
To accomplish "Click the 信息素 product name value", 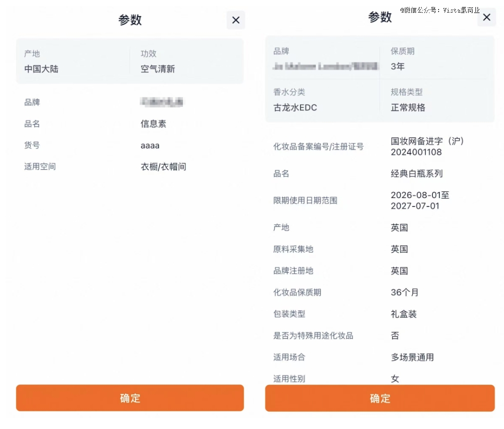I will (153, 124).
